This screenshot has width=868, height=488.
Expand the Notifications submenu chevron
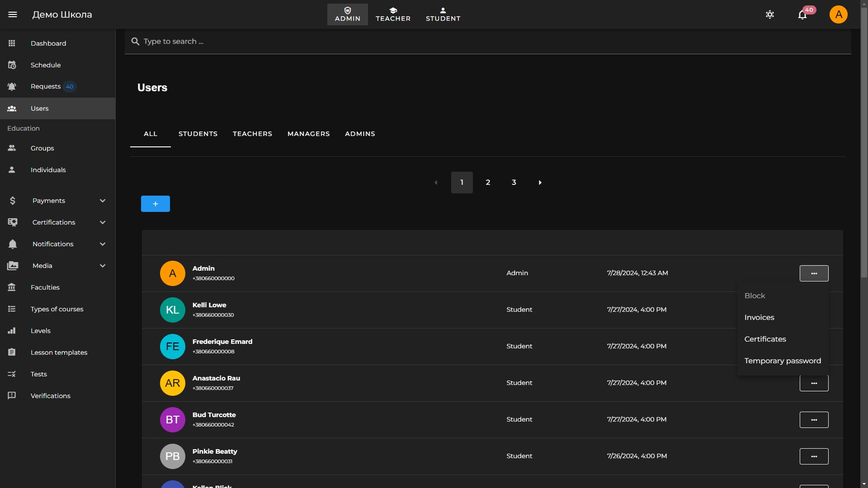click(x=103, y=244)
